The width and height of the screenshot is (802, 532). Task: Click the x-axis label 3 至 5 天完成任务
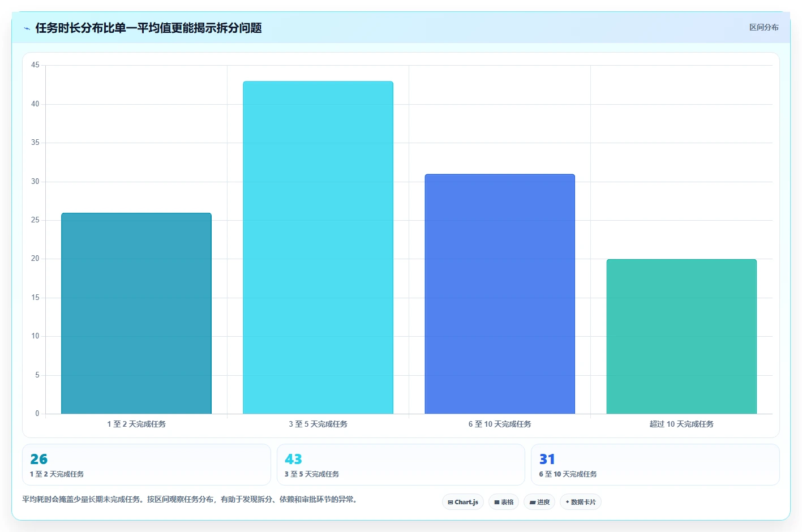point(318,424)
